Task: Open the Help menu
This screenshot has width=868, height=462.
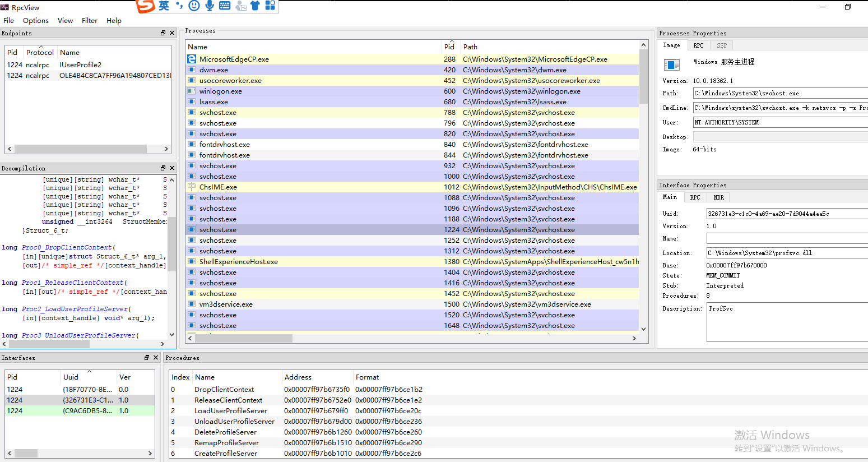Action: click(x=114, y=20)
